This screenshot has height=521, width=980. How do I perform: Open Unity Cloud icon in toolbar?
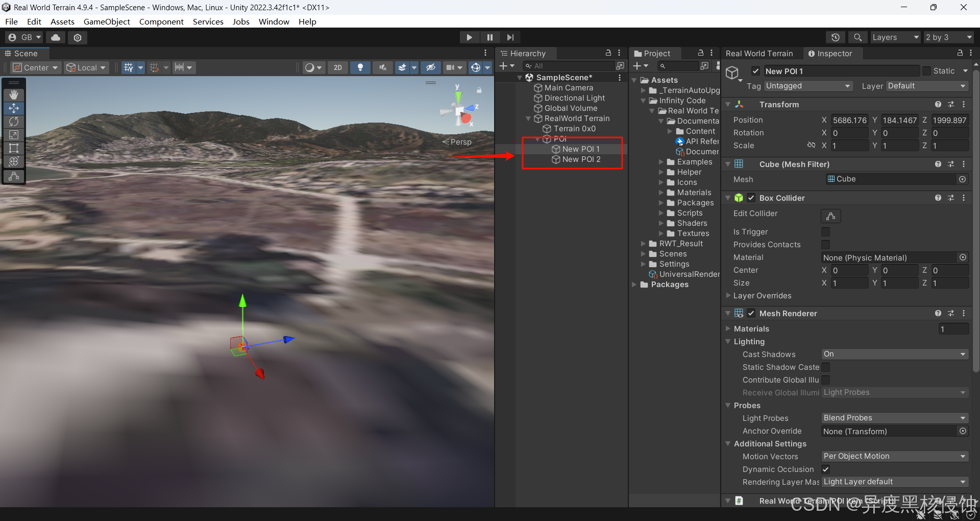click(x=56, y=37)
